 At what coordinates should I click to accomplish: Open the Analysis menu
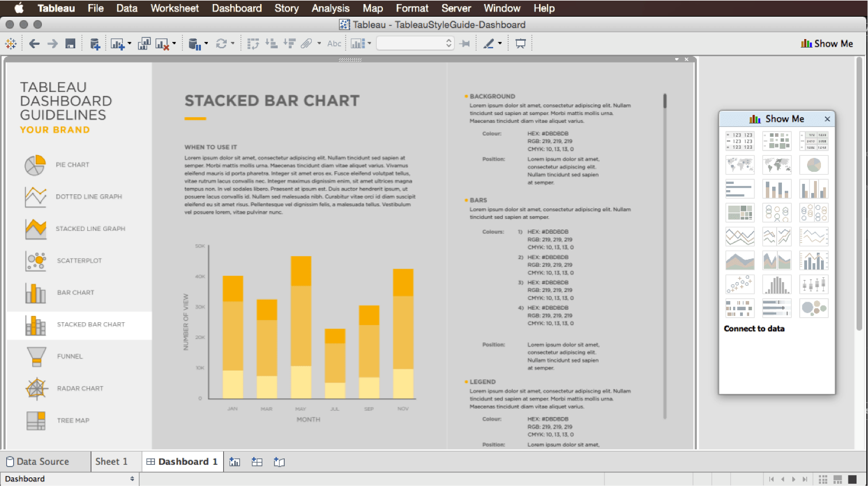click(x=331, y=8)
